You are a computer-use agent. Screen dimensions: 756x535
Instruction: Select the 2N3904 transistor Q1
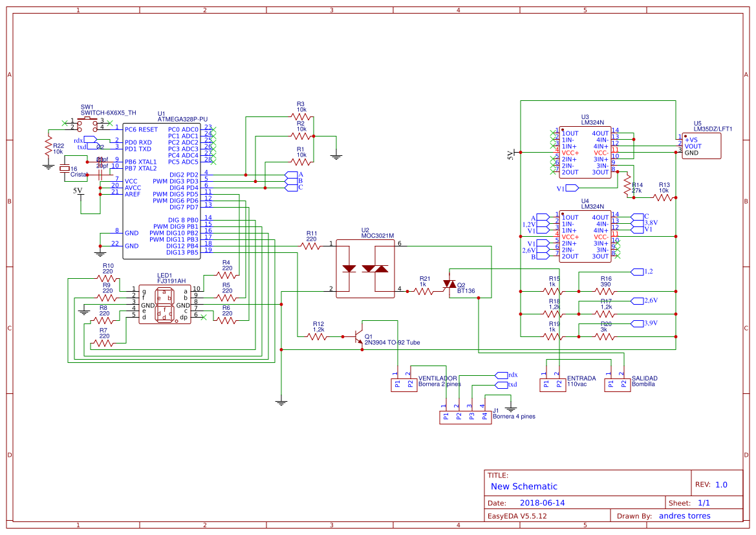point(358,336)
